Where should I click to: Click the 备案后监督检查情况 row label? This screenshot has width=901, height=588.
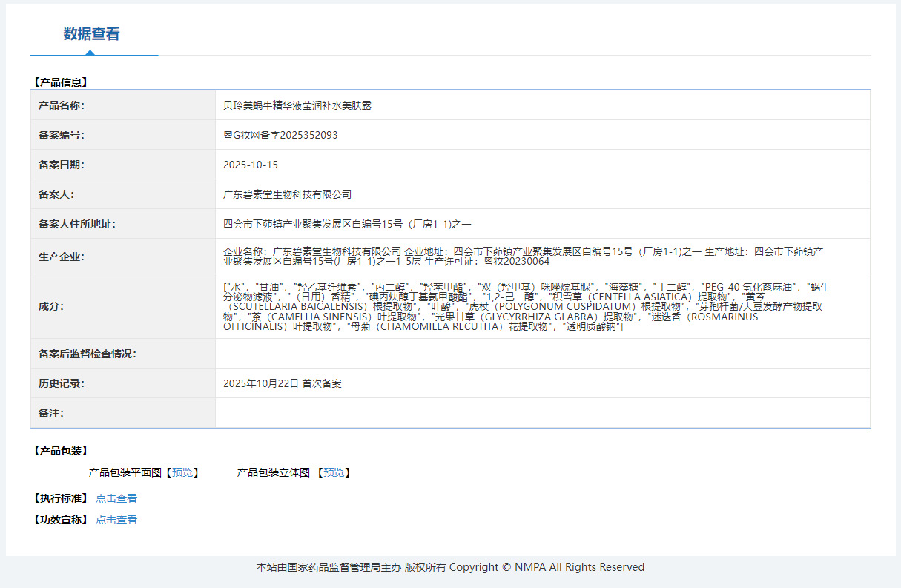pos(88,354)
